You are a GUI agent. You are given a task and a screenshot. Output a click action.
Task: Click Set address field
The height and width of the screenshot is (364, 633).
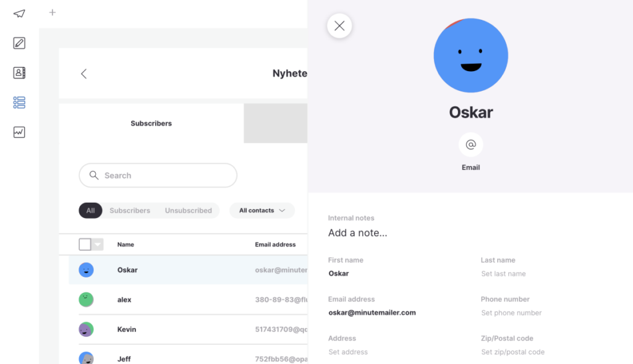click(x=348, y=352)
